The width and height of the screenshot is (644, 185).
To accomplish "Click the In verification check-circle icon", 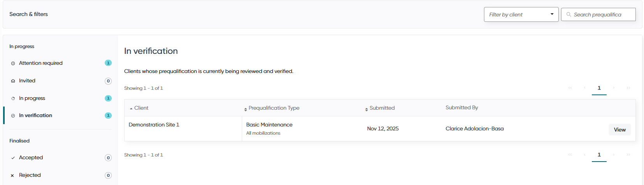I will pyautogui.click(x=13, y=116).
